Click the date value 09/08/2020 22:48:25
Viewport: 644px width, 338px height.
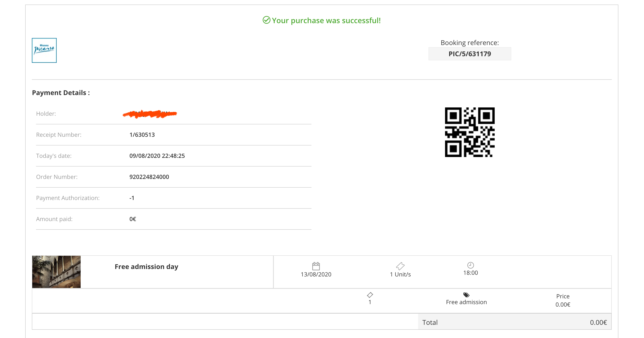click(157, 156)
